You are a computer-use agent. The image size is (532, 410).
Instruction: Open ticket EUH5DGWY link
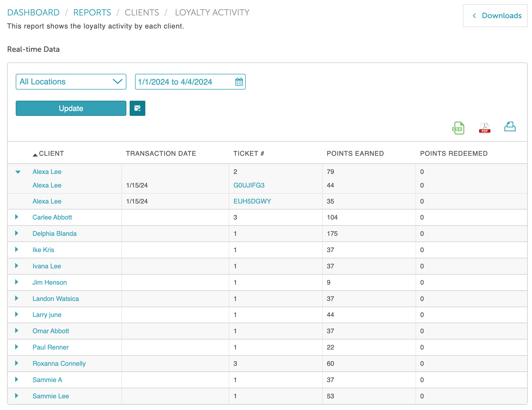coord(252,201)
